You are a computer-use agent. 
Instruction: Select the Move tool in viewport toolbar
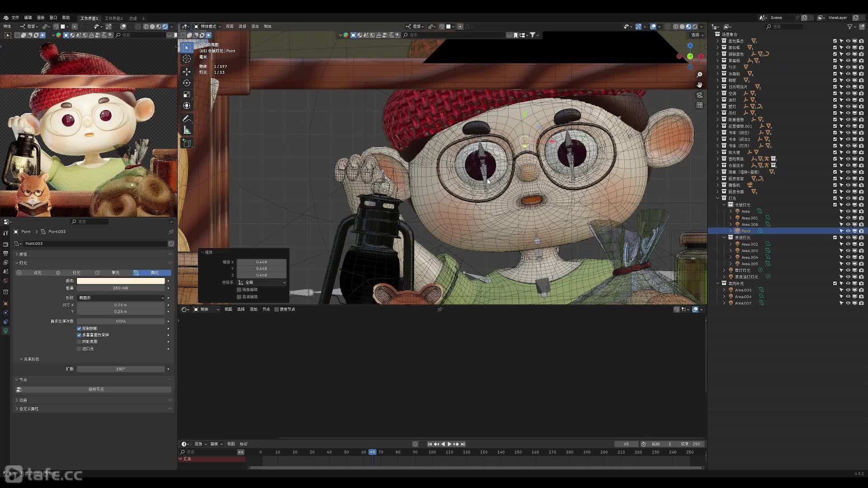click(186, 72)
